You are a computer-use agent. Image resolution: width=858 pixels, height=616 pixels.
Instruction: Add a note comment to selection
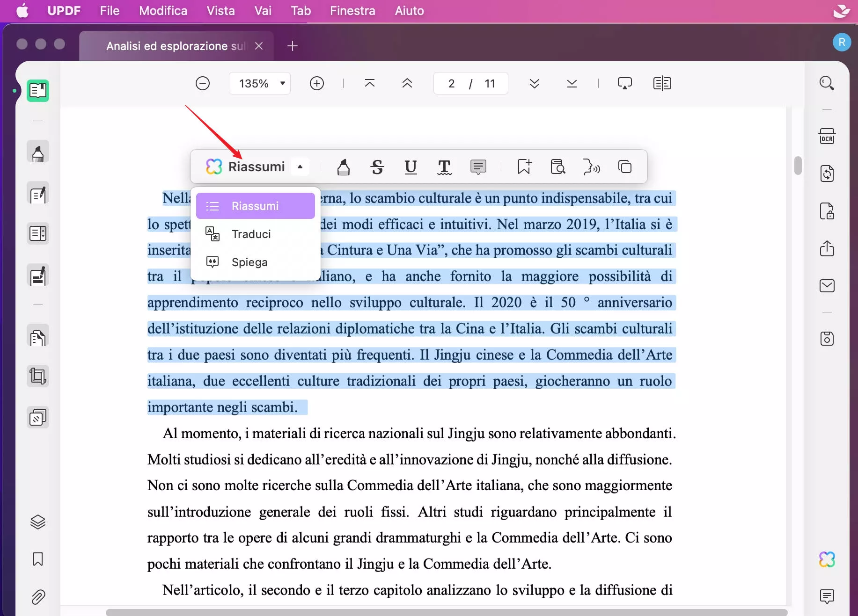(x=478, y=167)
